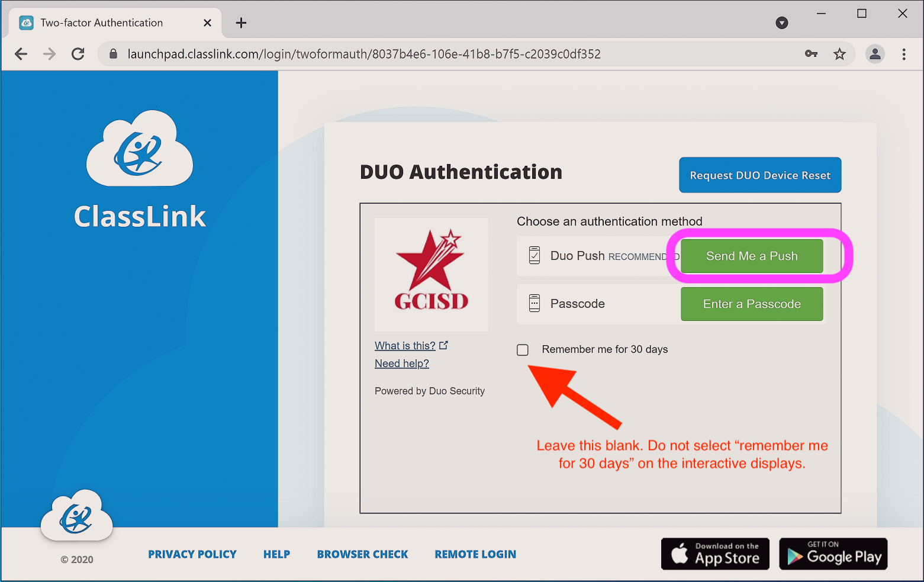This screenshot has width=924, height=582.
Task: Click Get it on Google Play badge
Action: tap(833, 554)
